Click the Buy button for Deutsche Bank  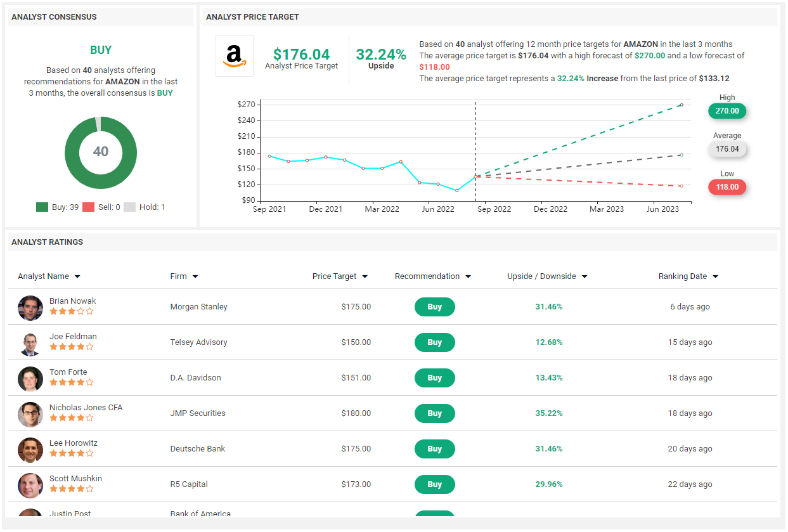point(435,449)
